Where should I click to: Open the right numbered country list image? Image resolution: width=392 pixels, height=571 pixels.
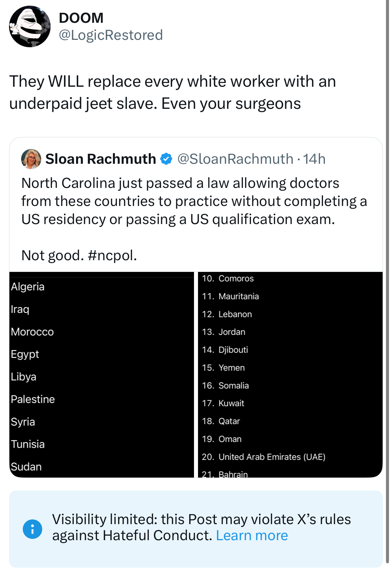(x=290, y=375)
